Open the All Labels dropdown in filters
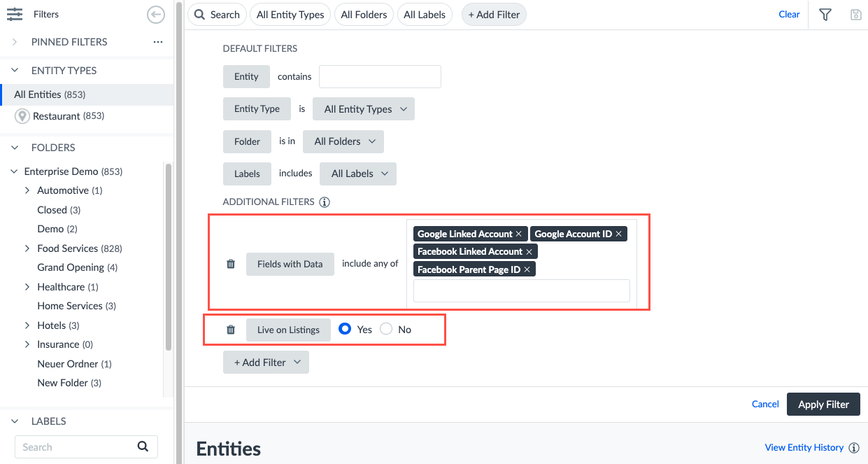 click(357, 174)
